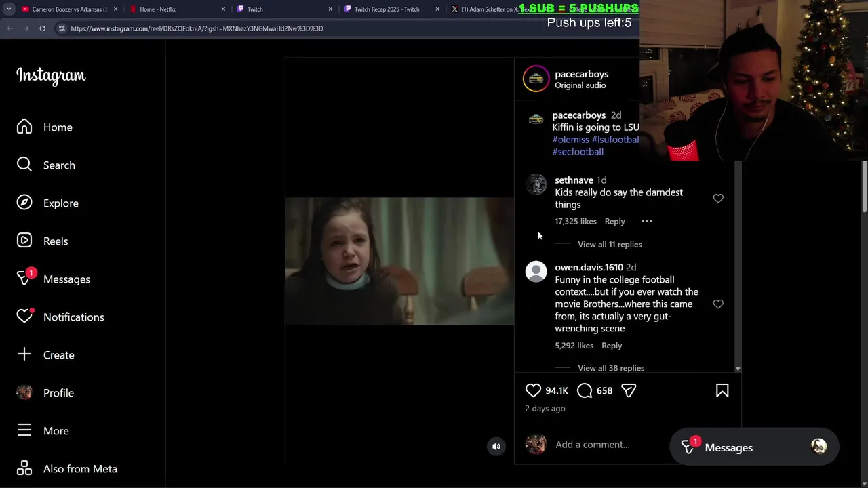Open pacecarboys username in header
Viewport: 868px width, 488px height.
(x=581, y=74)
